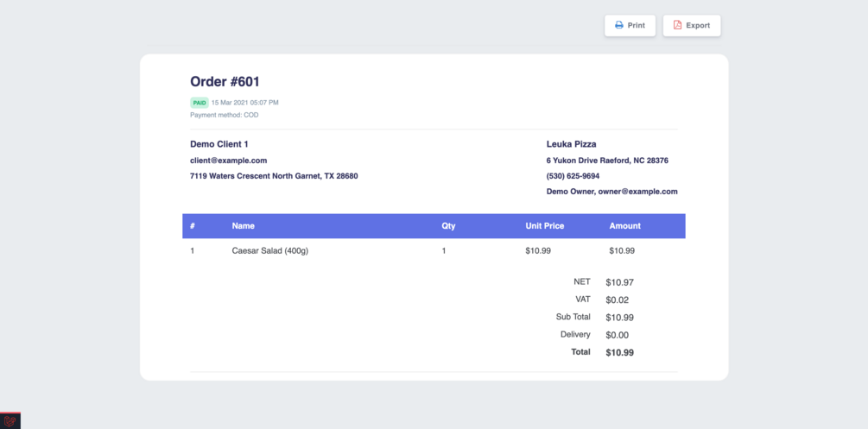
Task: Click phone number (530) 625-9694
Action: click(x=573, y=176)
